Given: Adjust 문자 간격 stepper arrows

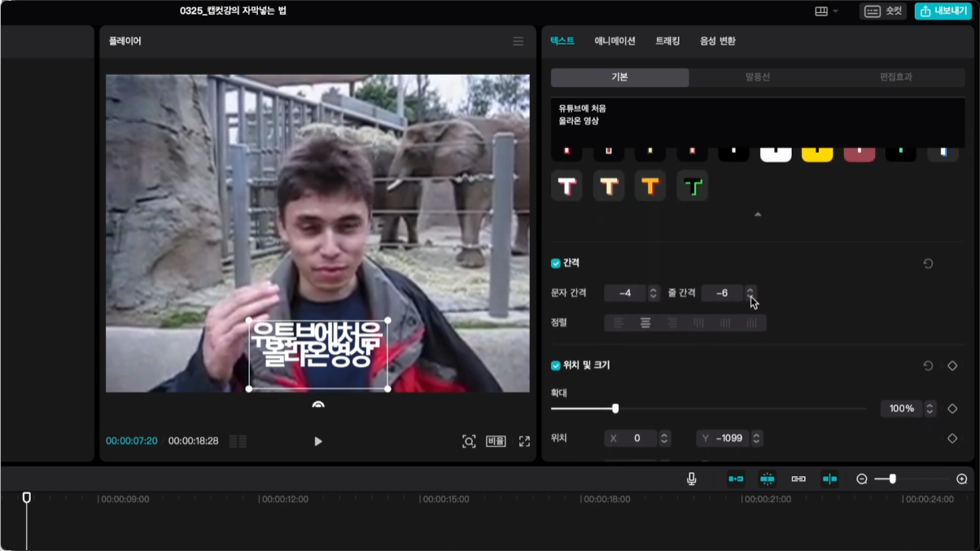Looking at the screenshot, I should click(653, 293).
